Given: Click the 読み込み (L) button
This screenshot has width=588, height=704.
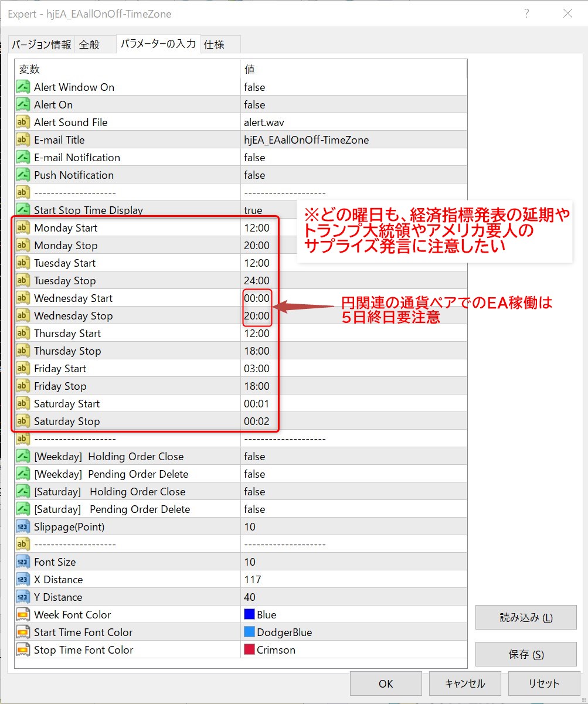Looking at the screenshot, I should [x=526, y=618].
